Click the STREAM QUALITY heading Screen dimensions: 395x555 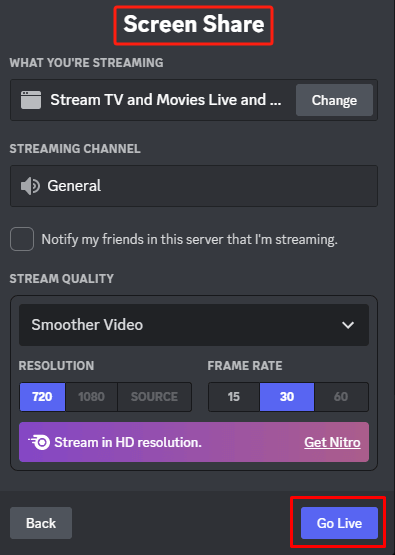(x=62, y=279)
